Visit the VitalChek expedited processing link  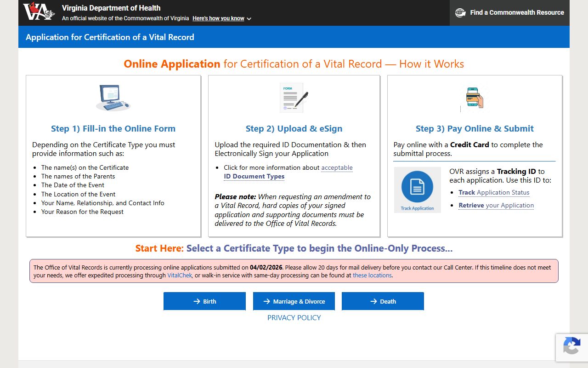tap(180, 275)
